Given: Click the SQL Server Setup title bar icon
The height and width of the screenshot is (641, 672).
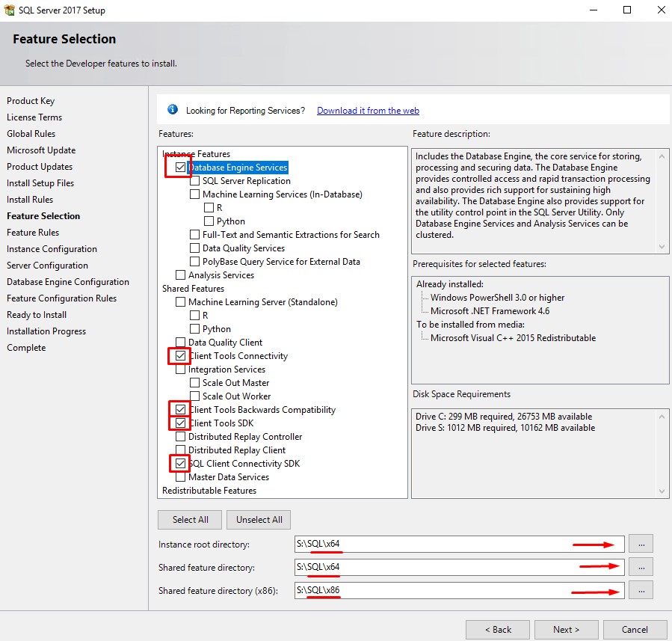Looking at the screenshot, I should coord(8,10).
